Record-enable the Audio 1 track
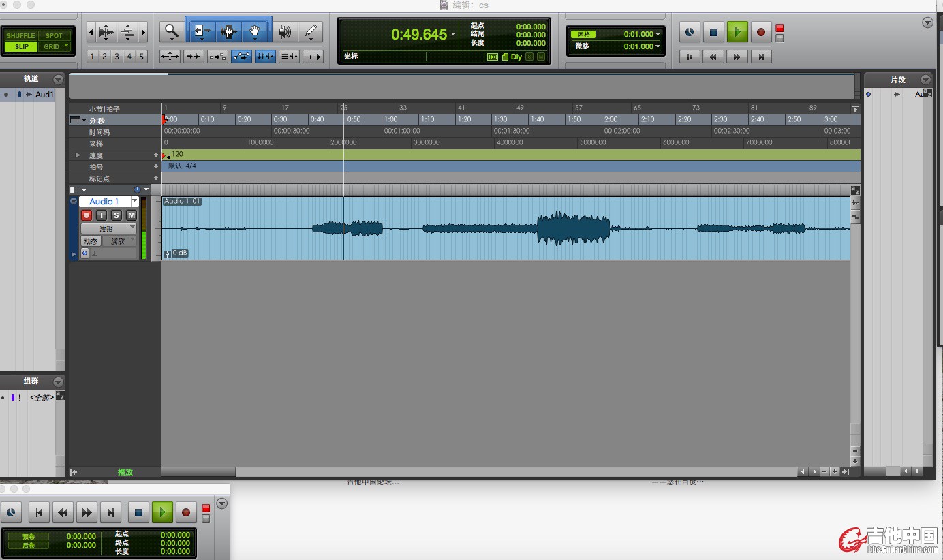Image resolution: width=943 pixels, height=560 pixels. point(87,215)
